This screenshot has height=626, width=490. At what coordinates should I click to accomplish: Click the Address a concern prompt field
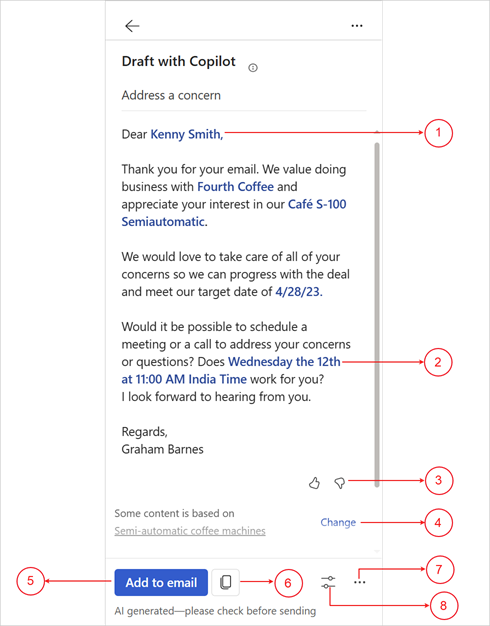coord(244,95)
